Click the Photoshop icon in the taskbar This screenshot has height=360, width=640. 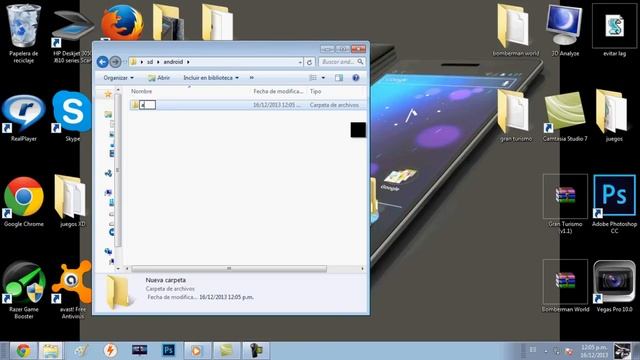point(169,350)
